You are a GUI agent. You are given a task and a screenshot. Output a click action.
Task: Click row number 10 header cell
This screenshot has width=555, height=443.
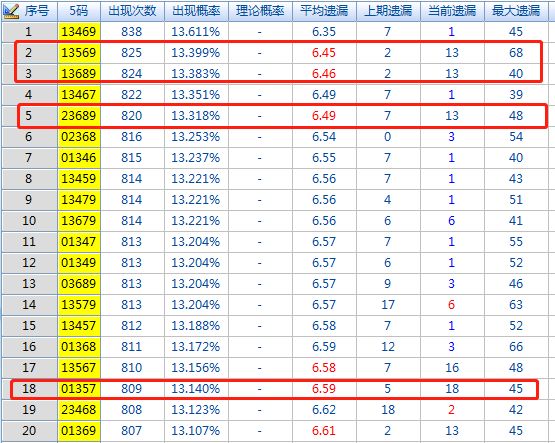pos(29,221)
